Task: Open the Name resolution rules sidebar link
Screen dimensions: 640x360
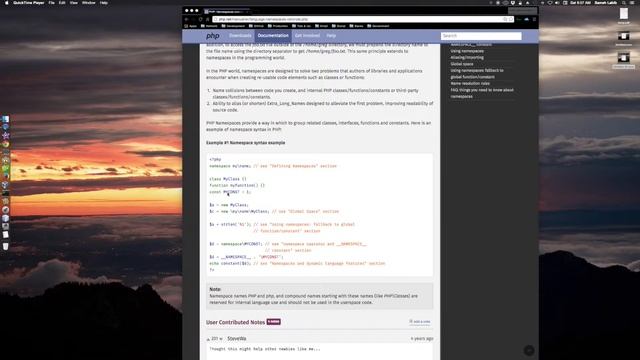Action: [x=470, y=83]
